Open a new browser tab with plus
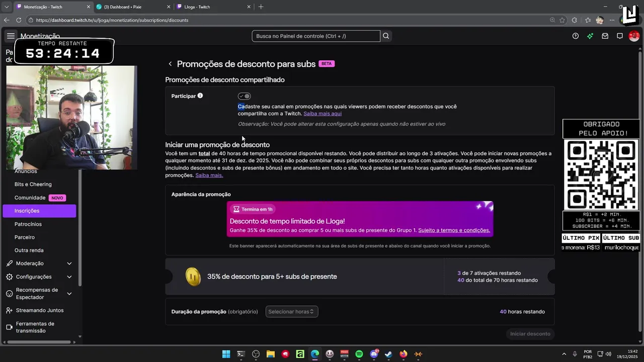 pyautogui.click(x=261, y=7)
